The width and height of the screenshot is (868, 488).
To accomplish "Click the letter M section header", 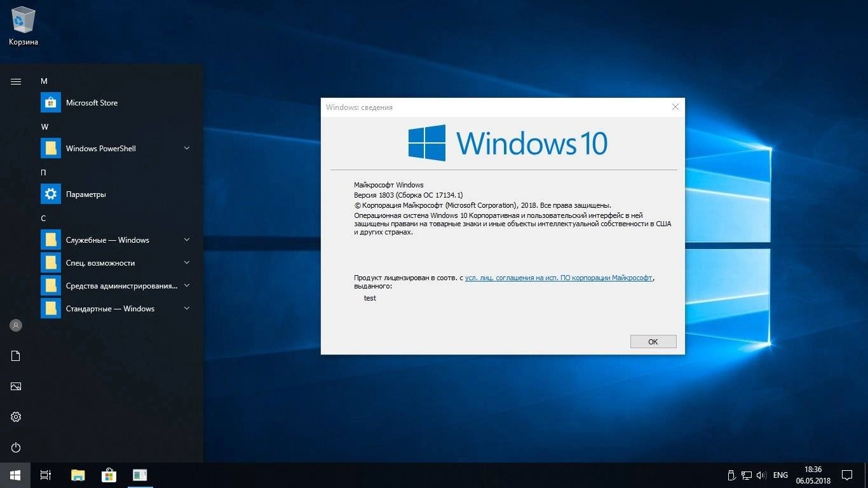I will pos(44,81).
